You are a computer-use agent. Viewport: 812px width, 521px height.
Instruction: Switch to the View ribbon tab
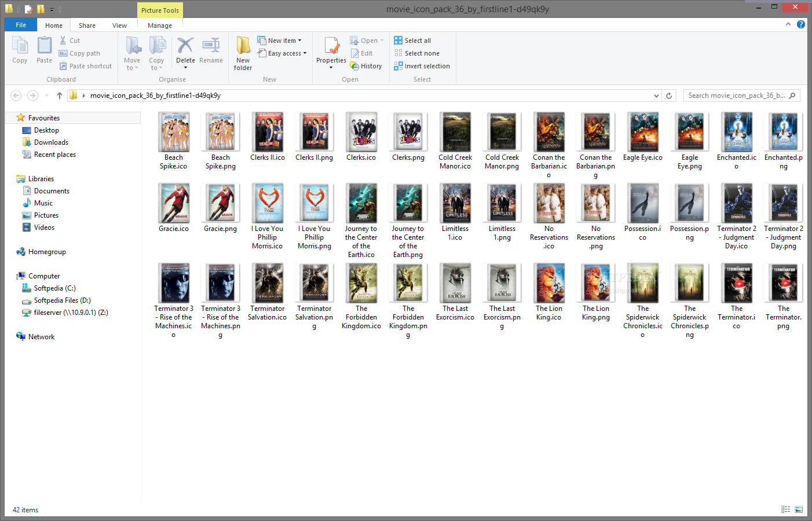(x=120, y=25)
